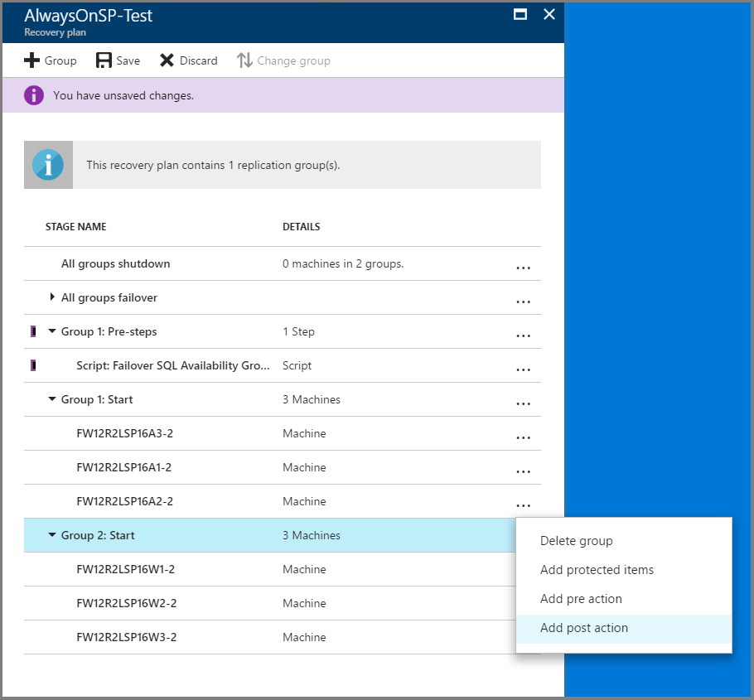Discard the unsaved changes
Screen dimensions: 754x700
click(189, 60)
